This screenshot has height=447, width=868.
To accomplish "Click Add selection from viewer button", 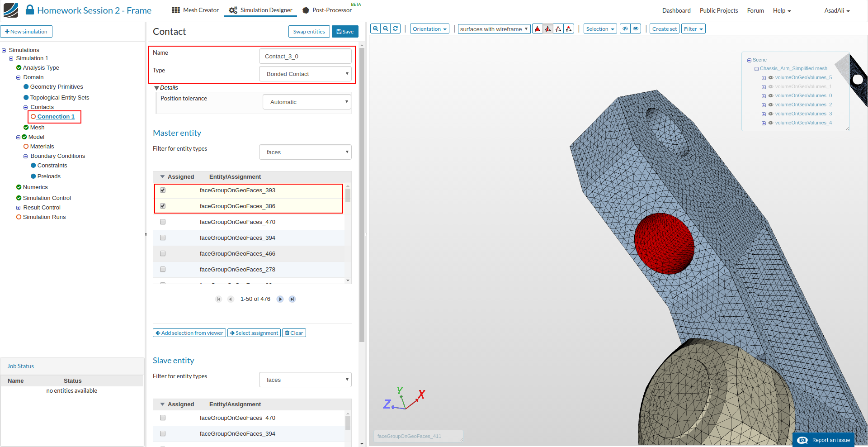I will pyautogui.click(x=189, y=333).
